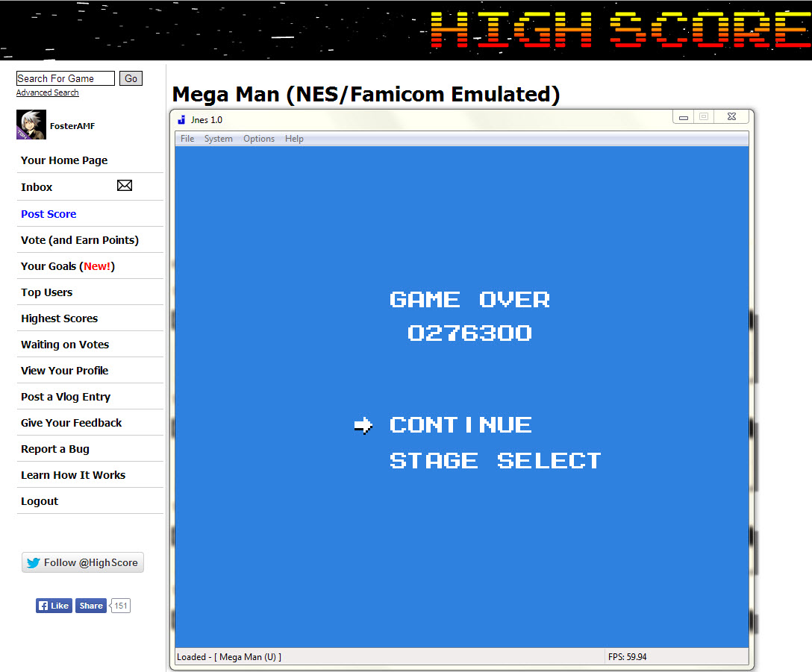Click FosterAMF profile avatar image
The image size is (812, 672).
pos(31,125)
